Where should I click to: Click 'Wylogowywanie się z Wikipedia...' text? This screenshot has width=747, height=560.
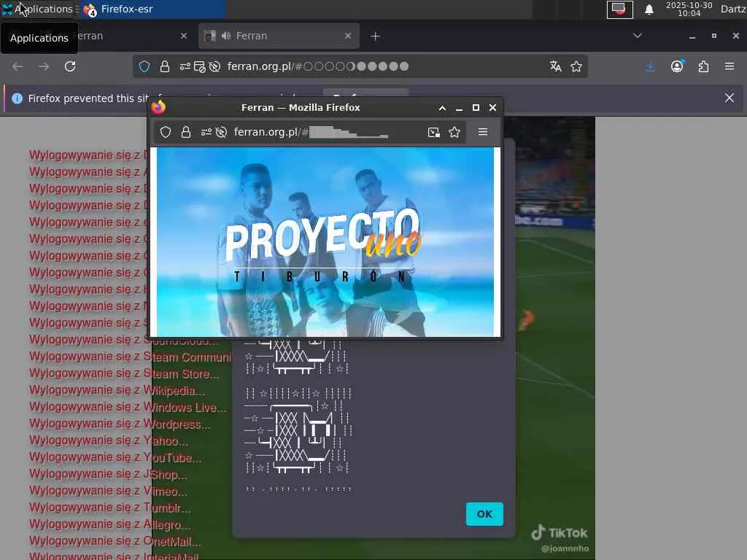point(117,391)
